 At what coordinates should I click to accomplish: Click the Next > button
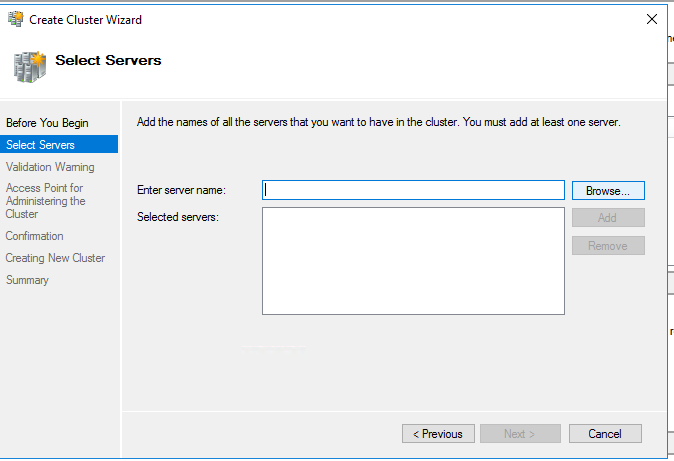point(519,434)
